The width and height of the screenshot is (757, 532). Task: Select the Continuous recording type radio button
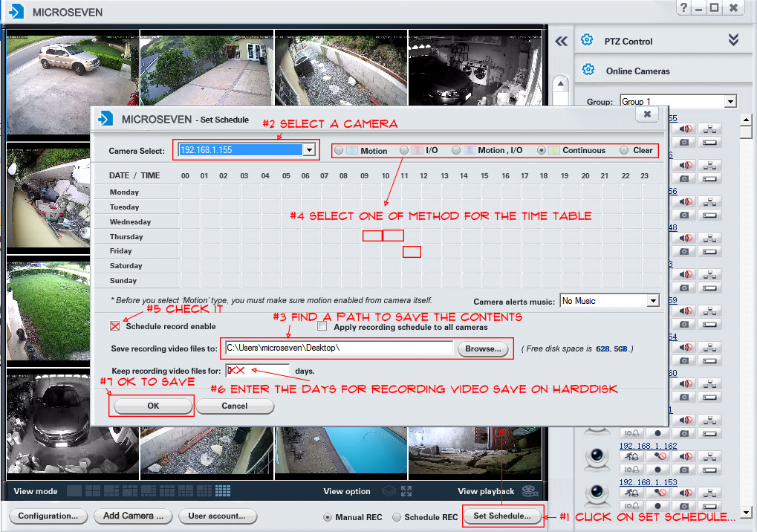click(542, 150)
